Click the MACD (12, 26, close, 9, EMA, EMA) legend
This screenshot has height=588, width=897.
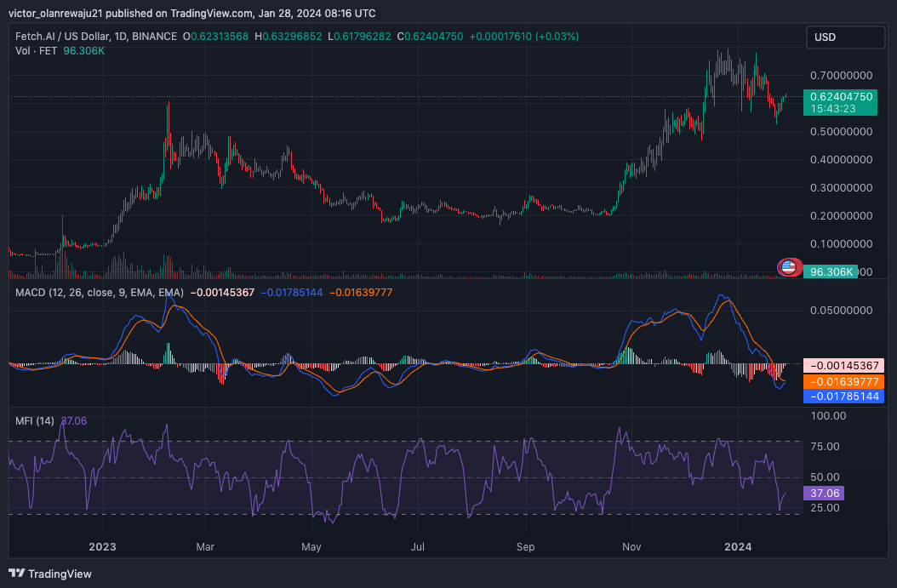coord(100,292)
